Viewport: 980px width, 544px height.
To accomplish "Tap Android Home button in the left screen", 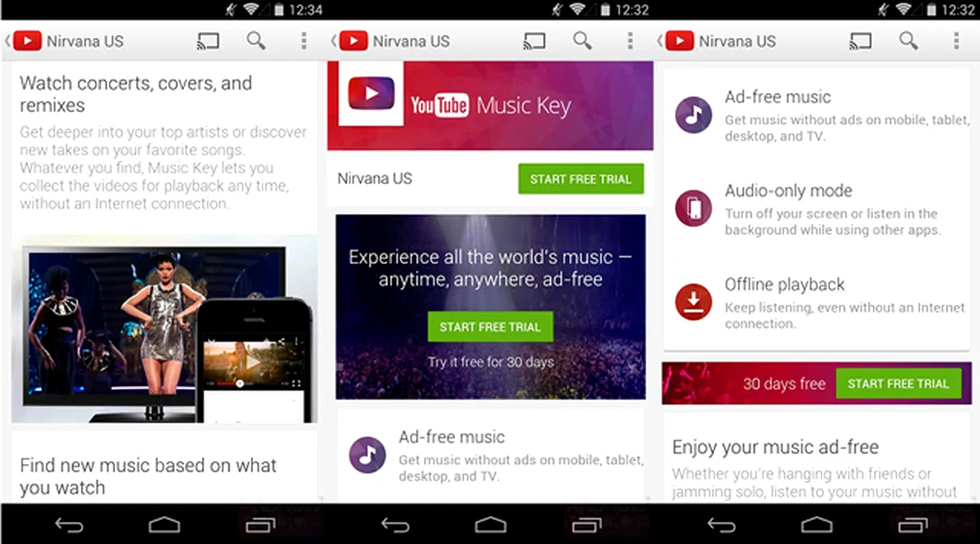I will [x=164, y=526].
